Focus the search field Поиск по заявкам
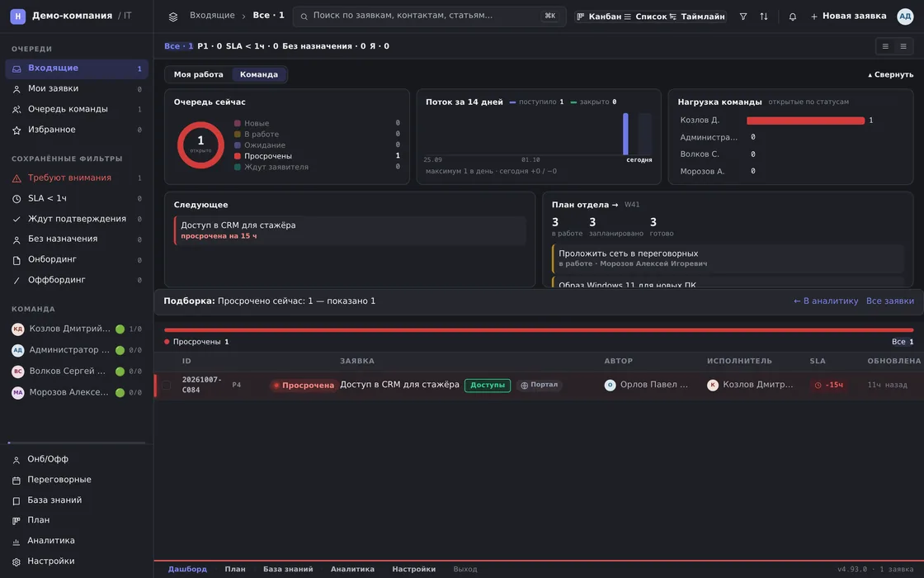 pyautogui.click(x=429, y=16)
